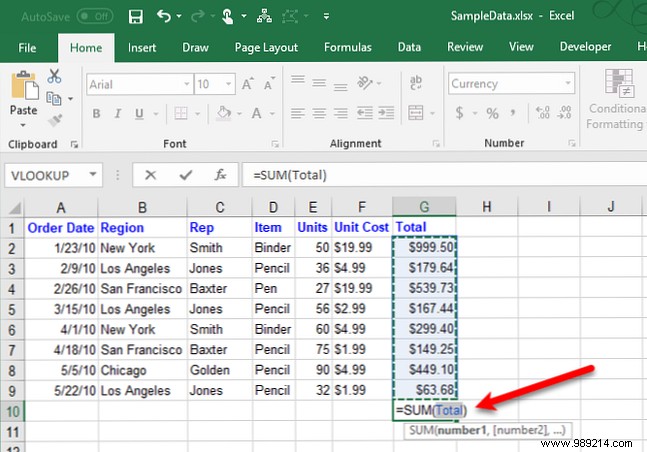The width and height of the screenshot is (647, 452).
Task: Click the Touch/Mouse mode icon
Action: tap(227, 17)
